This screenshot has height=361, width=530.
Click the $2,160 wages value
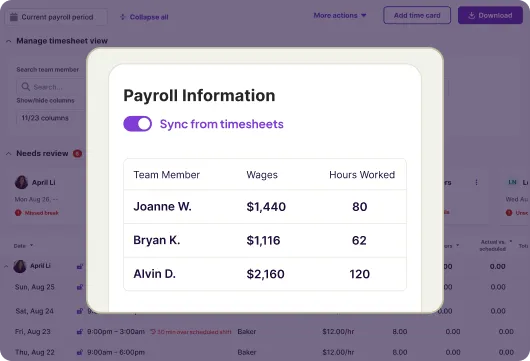265,274
